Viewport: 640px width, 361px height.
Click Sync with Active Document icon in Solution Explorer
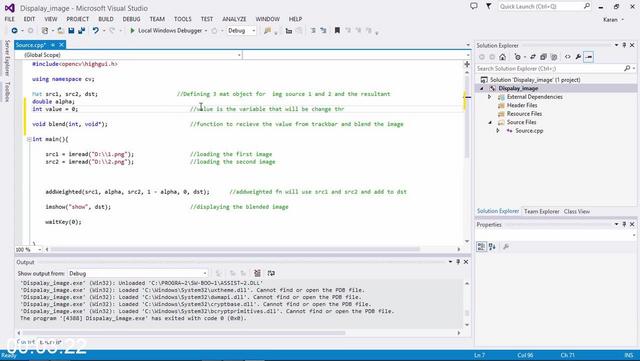(533, 57)
